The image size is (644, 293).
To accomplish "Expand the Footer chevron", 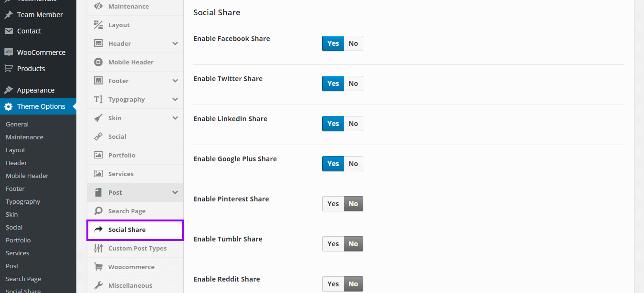I will click(175, 81).
